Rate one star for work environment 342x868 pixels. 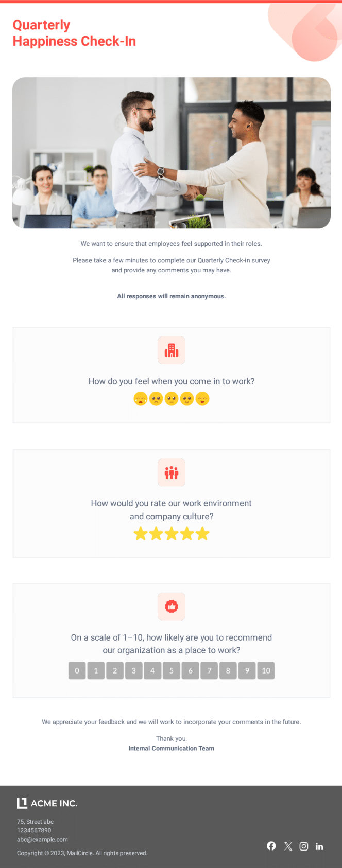pos(141,534)
